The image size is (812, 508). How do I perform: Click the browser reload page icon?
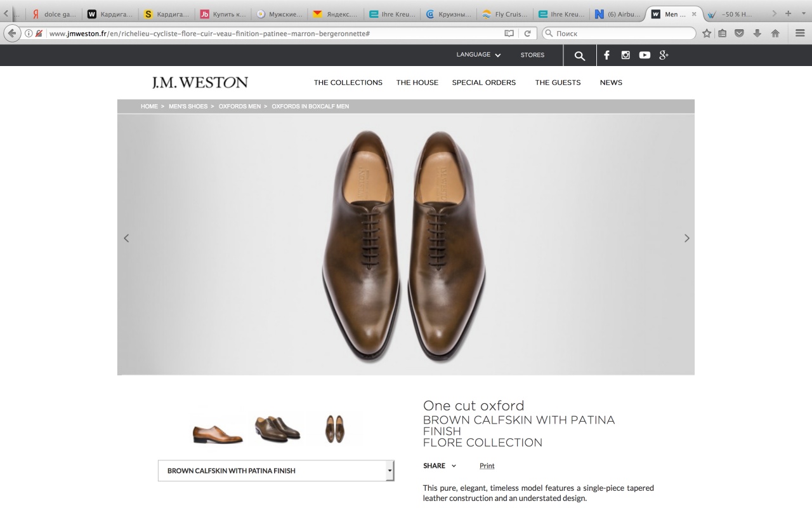pyautogui.click(x=527, y=34)
